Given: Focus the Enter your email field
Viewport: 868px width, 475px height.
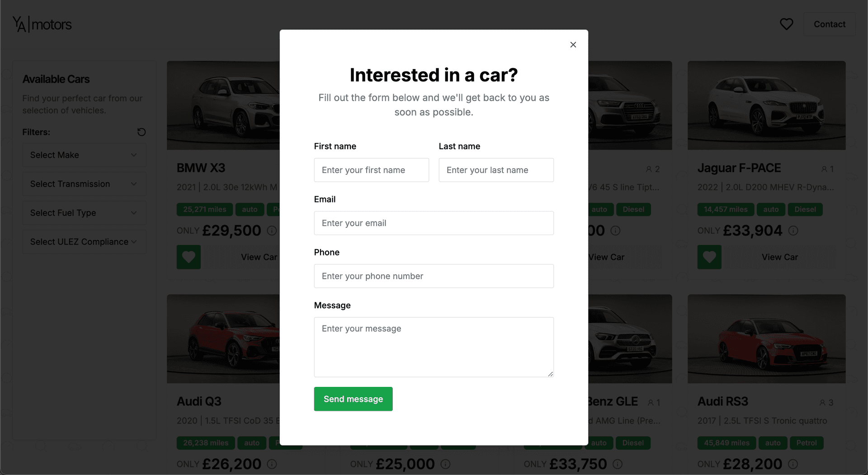Looking at the screenshot, I should [434, 223].
